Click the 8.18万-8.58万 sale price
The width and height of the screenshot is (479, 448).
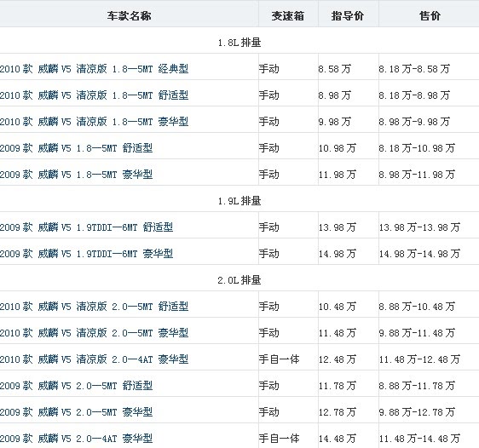coord(414,69)
